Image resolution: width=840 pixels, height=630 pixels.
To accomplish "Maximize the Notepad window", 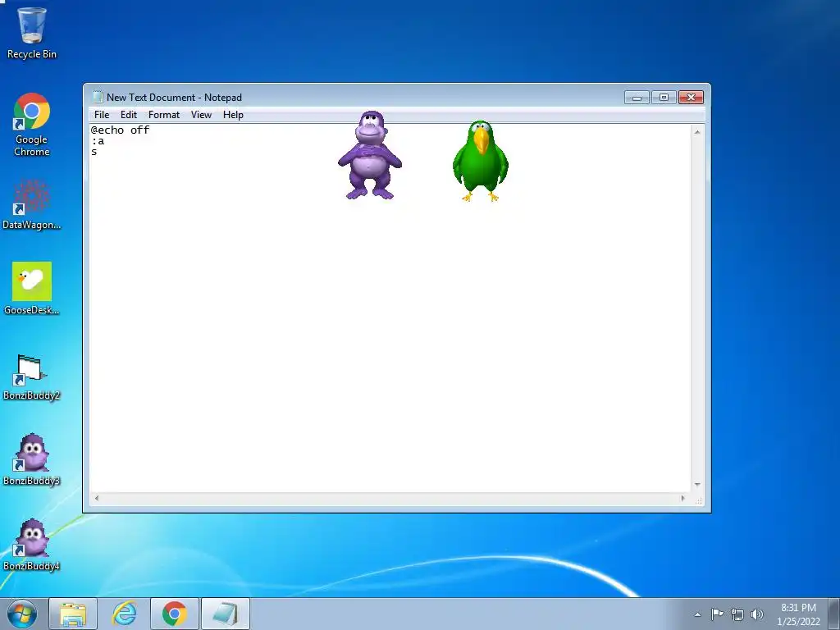I will point(664,98).
